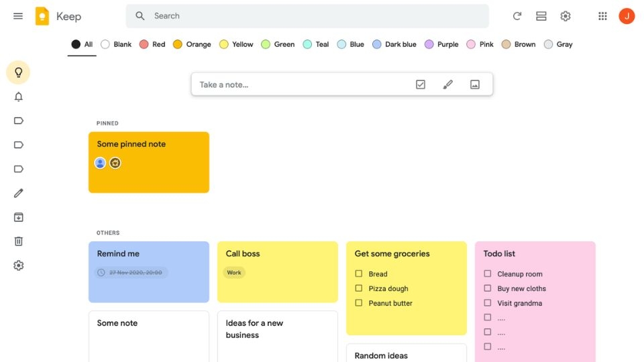644x362 pixels.
Task: Click the Keep logo icon
Action: coord(42,16)
